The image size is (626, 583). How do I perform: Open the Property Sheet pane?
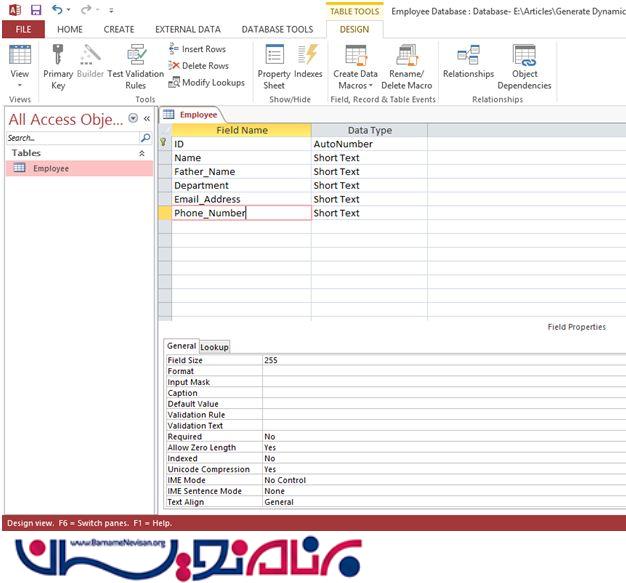[274, 56]
